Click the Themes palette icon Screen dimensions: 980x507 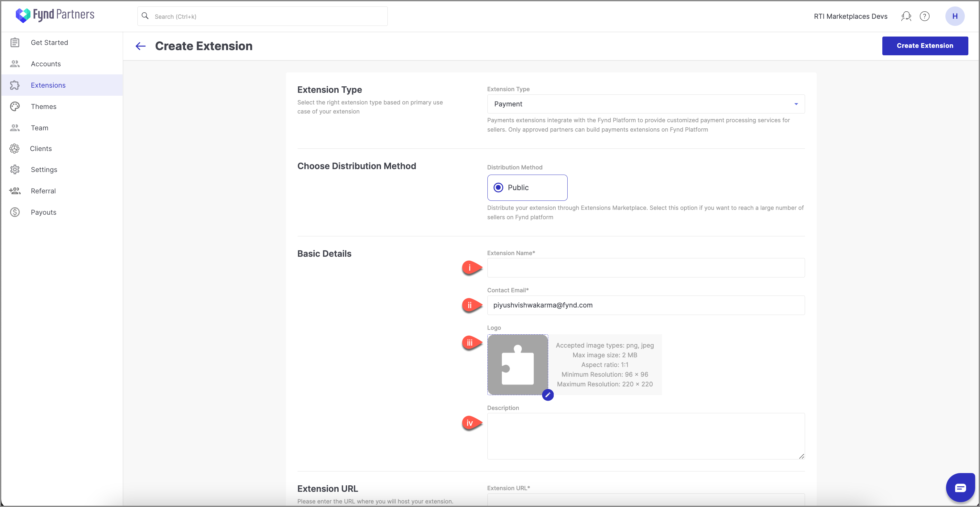click(x=15, y=106)
